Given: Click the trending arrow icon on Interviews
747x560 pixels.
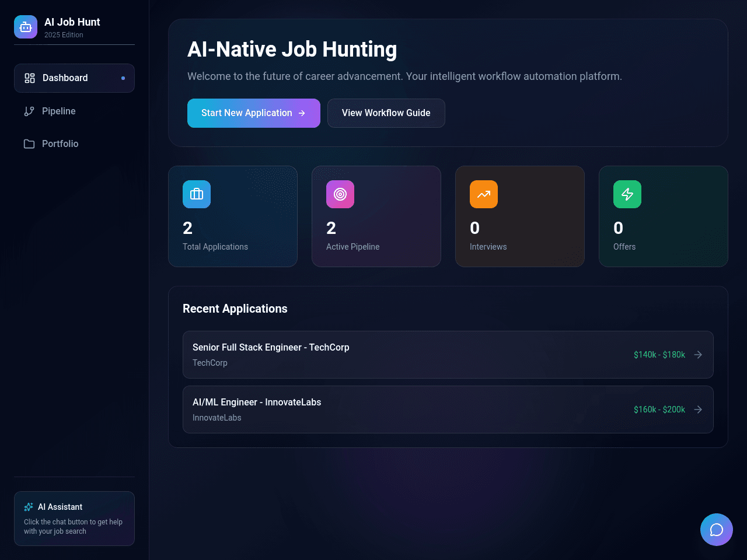Looking at the screenshot, I should (x=484, y=194).
